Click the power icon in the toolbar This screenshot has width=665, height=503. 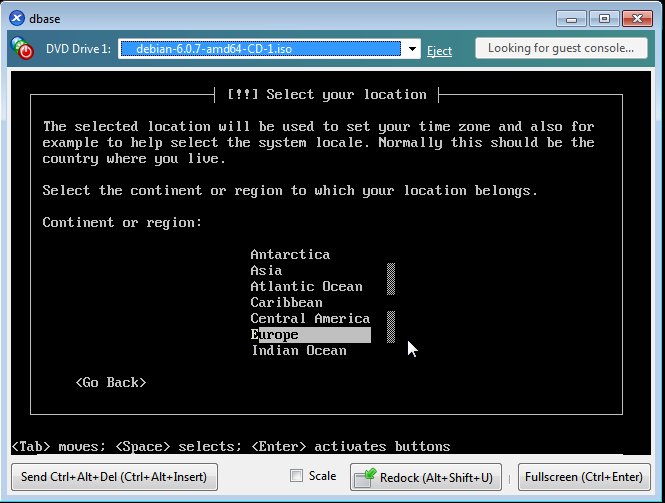(x=22, y=48)
